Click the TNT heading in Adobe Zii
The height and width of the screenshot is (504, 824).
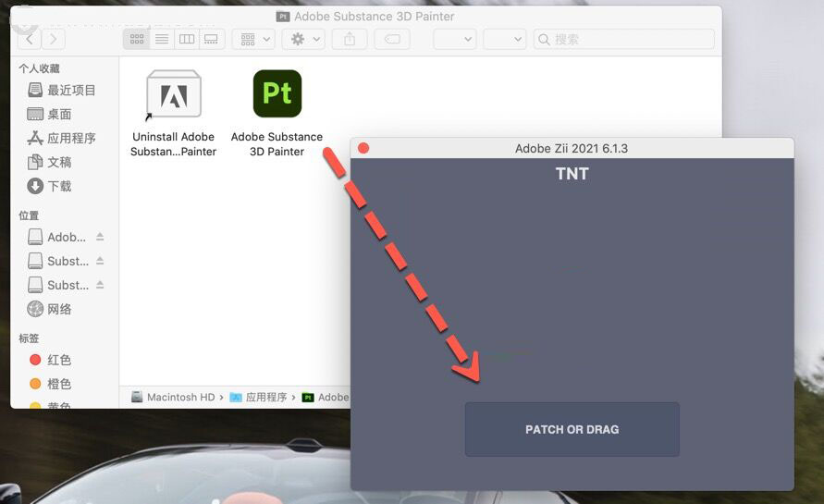[572, 174]
